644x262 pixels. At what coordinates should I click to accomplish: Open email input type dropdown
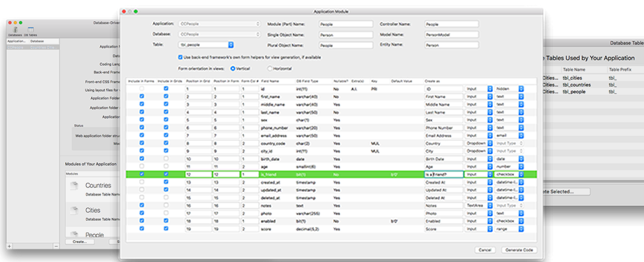509,135
